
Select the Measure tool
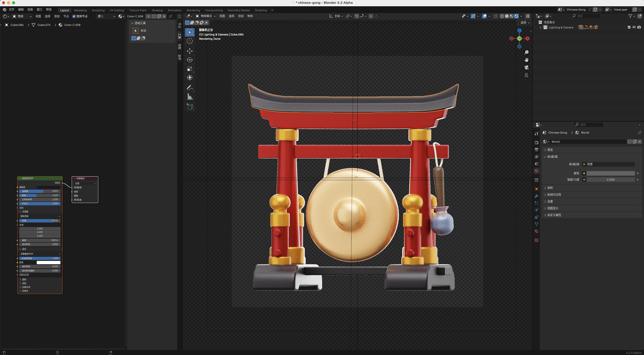(190, 97)
